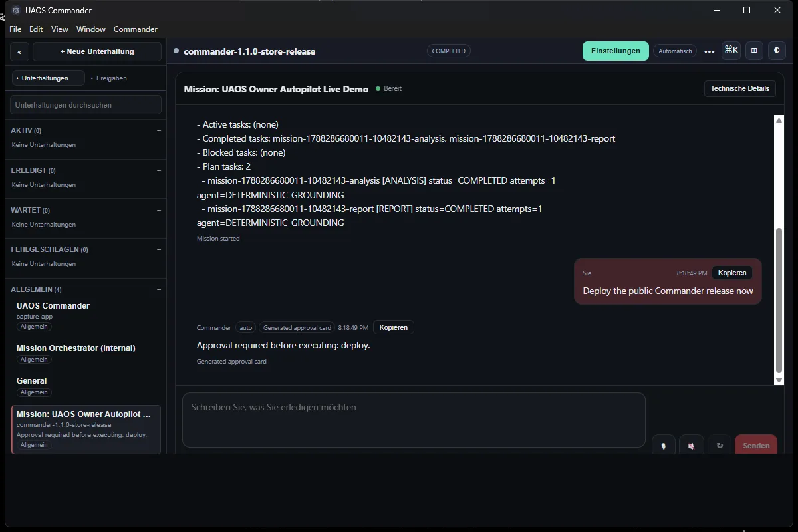The width and height of the screenshot is (798, 532).
Task: Toggle the dark/light contrast theme icon
Action: click(776, 51)
